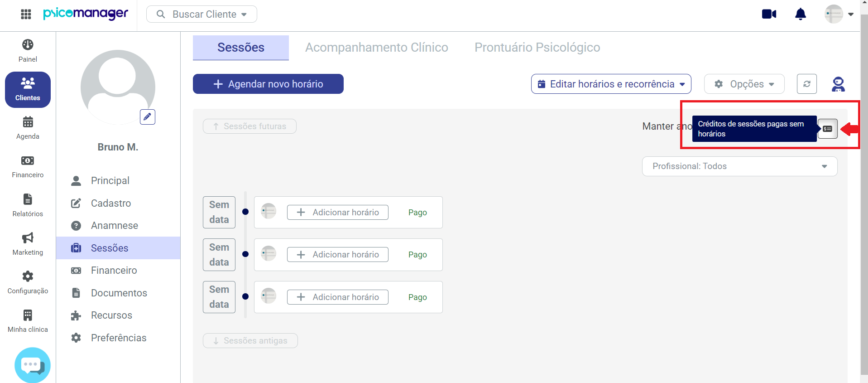
Task: Open notifications bell icon
Action: 801,14
